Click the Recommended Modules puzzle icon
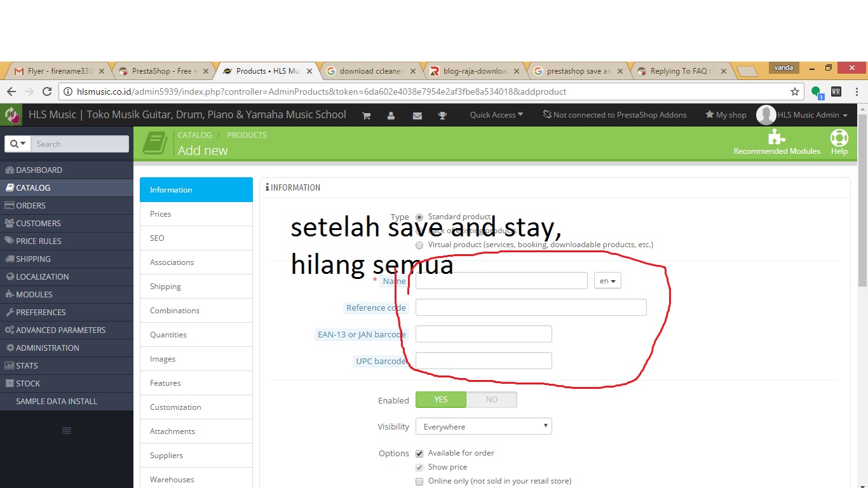The image size is (868, 488). point(776,137)
